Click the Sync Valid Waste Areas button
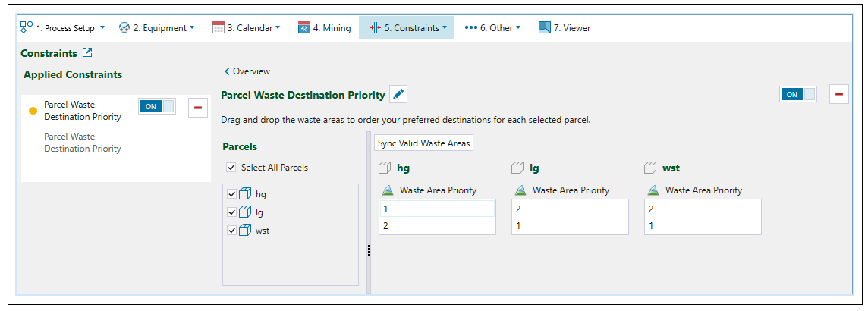Screen dimensions: 868x311 click(423, 143)
